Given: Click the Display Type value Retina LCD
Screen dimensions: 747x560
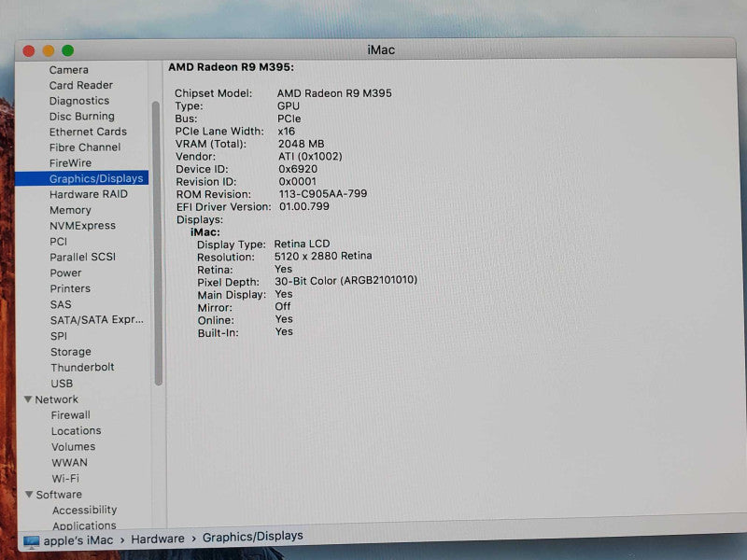Looking at the screenshot, I should [302, 244].
